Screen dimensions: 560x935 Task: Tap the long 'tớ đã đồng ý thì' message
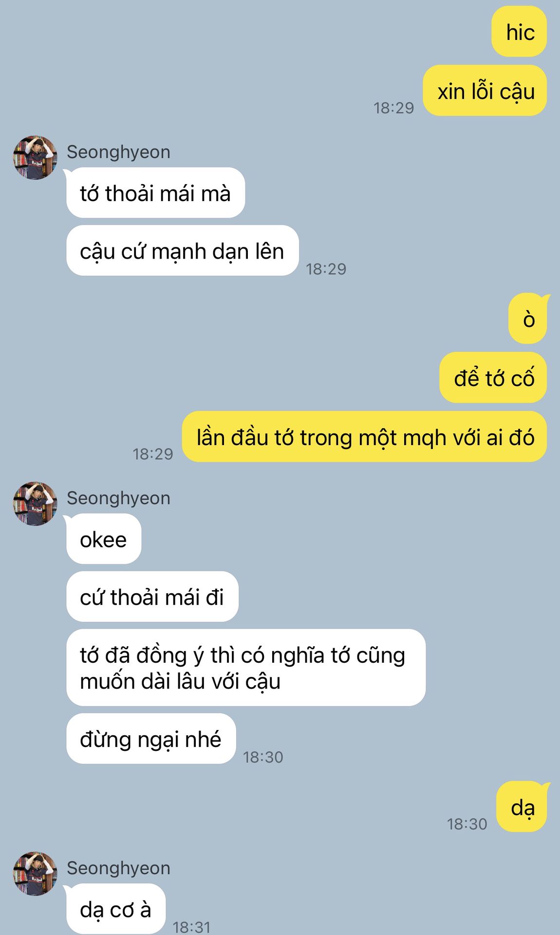click(246, 668)
